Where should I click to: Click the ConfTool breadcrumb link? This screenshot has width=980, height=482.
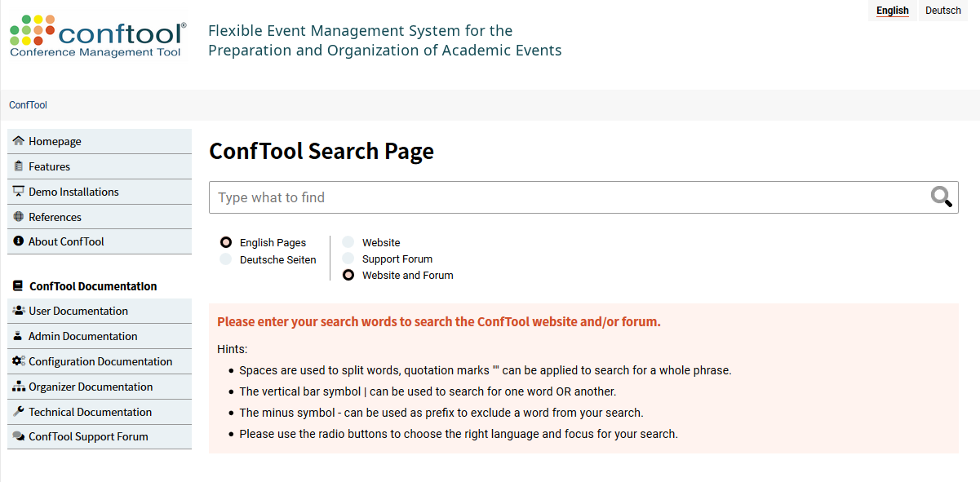[x=28, y=105]
